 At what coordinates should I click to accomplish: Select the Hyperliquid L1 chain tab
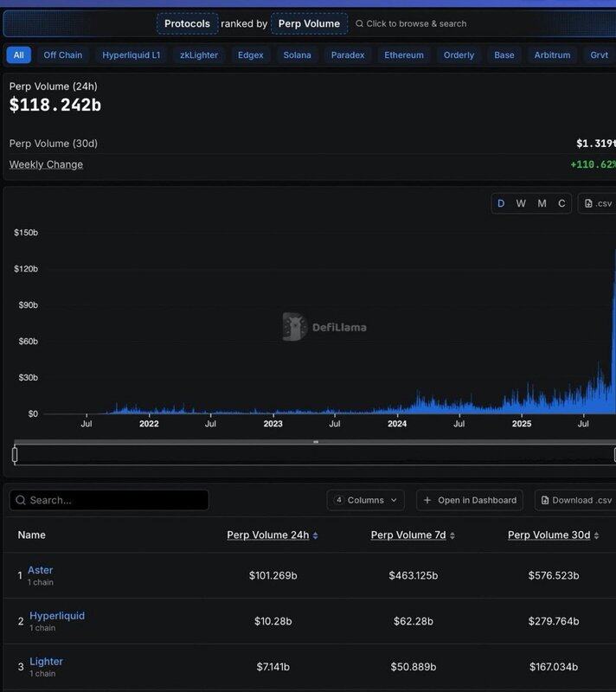pos(131,55)
